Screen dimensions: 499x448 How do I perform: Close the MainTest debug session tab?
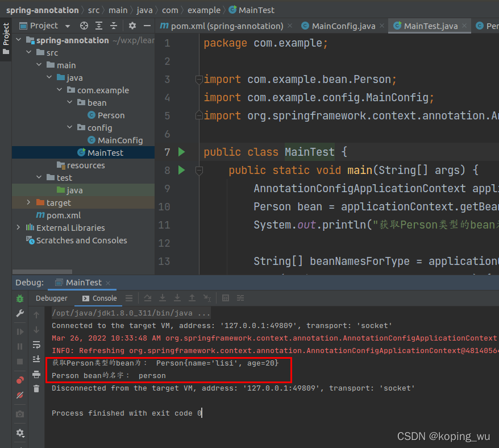pyautogui.click(x=108, y=283)
